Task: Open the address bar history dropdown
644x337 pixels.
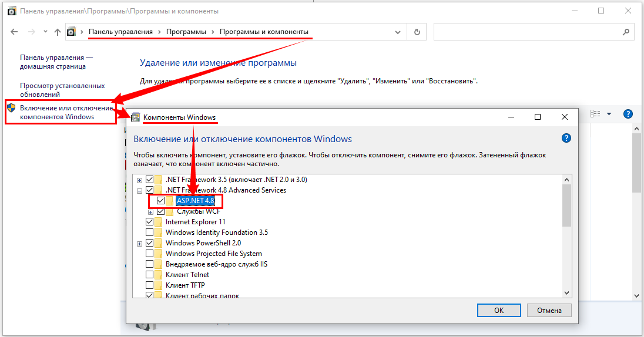Action: [x=401, y=32]
